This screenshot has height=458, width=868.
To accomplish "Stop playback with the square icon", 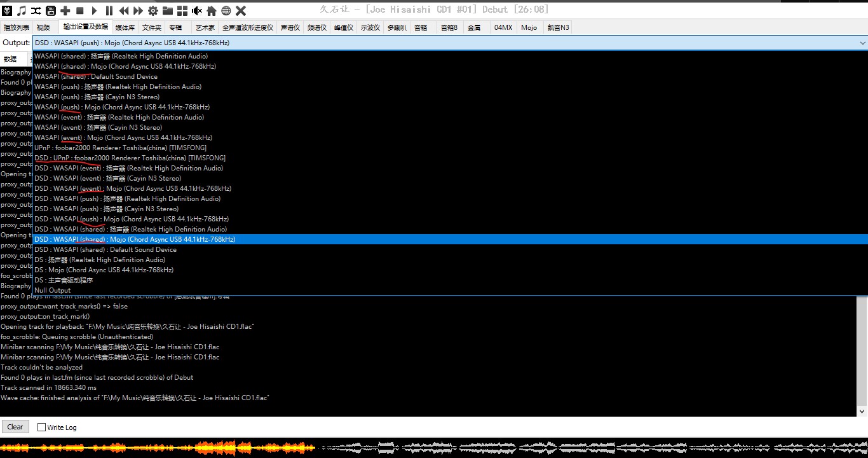I will coord(80,10).
